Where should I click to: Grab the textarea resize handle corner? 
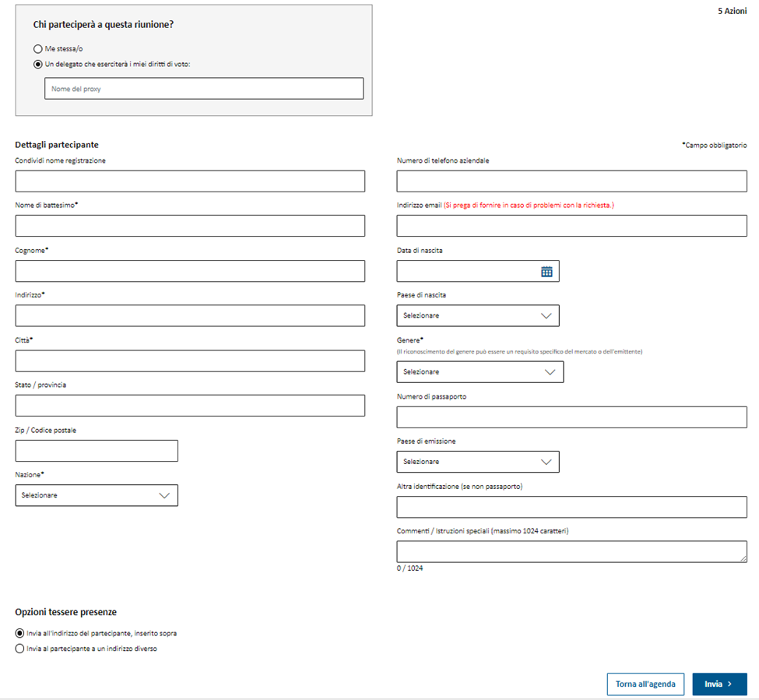(x=743, y=558)
